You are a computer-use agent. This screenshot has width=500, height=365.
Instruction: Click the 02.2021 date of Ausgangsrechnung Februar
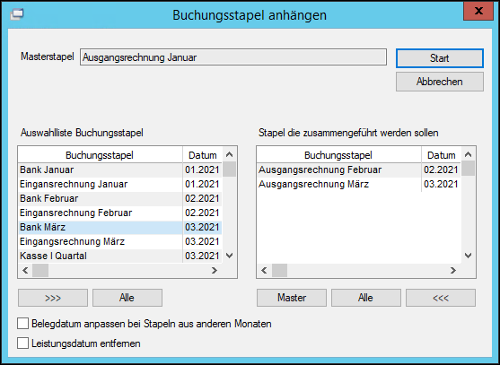point(441,170)
